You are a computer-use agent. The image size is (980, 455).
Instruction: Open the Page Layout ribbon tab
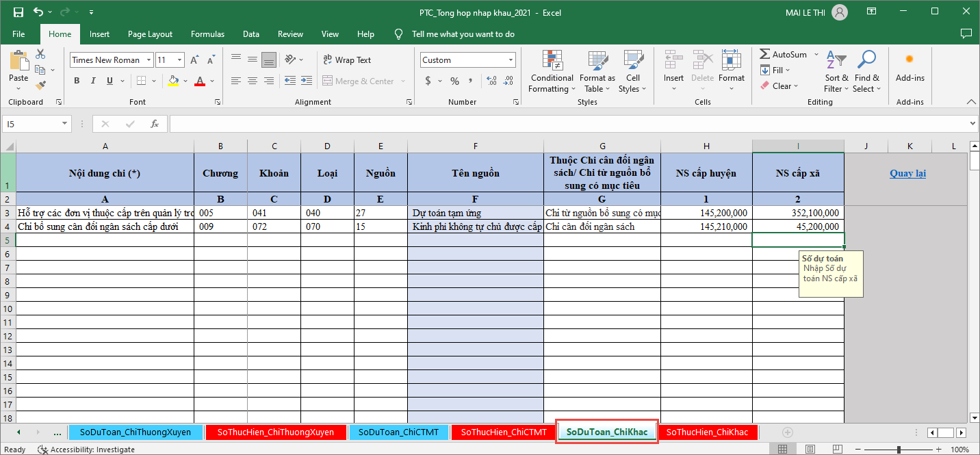tap(150, 34)
